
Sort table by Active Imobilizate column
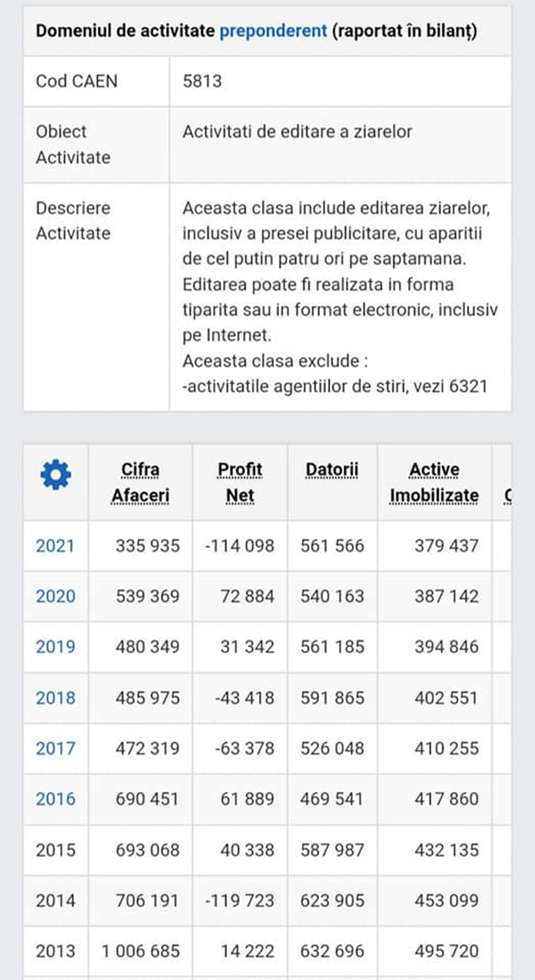[x=434, y=482]
